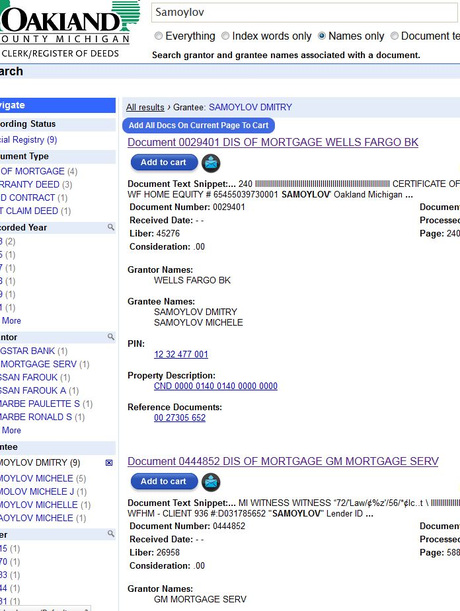Screen dimensions: 460x611
Task: Click SAMOYLOV DMITRY in breadcrumb
Action: point(250,108)
